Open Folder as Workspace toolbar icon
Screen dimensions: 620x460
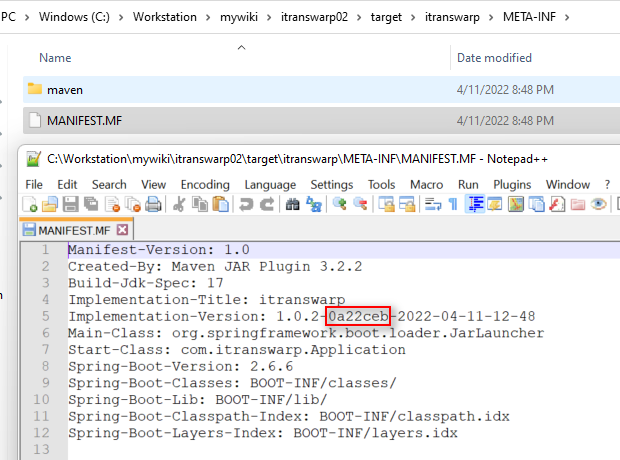point(578,204)
